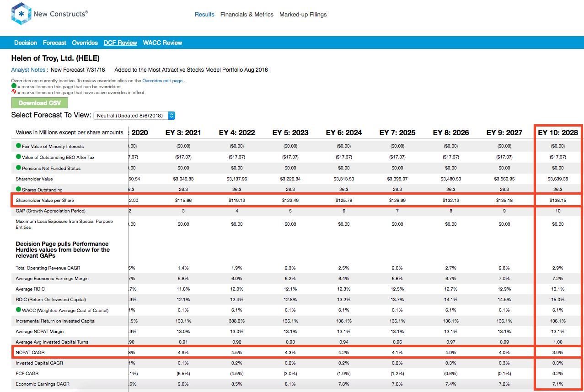Click green override dot beside Shares Outstanding
584x392 pixels.
click(18, 189)
